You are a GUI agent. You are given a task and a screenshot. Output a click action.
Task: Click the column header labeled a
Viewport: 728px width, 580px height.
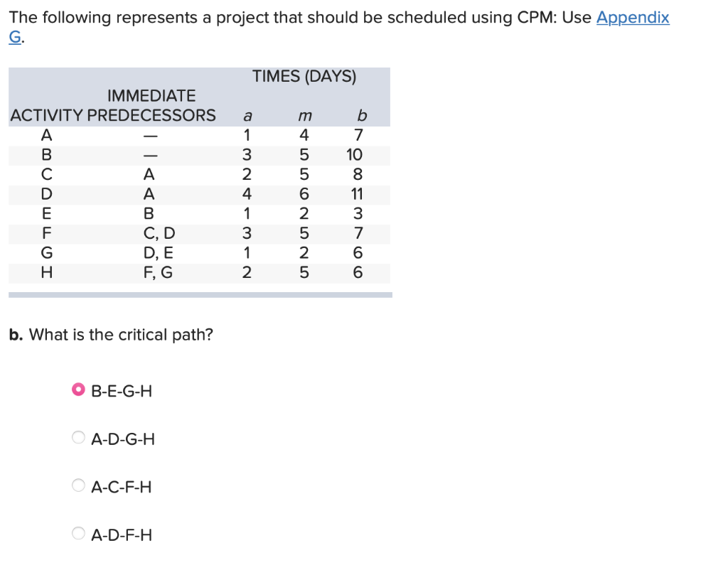247,114
